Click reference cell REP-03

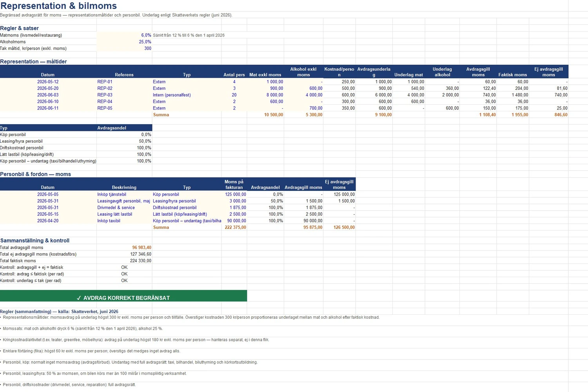coord(124,95)
